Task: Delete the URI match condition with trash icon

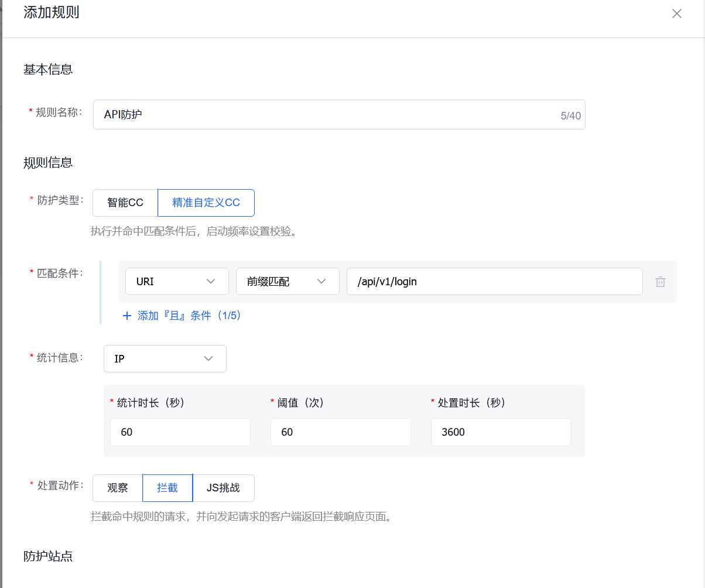Action: pyautogui.click(x=660, y=282)
